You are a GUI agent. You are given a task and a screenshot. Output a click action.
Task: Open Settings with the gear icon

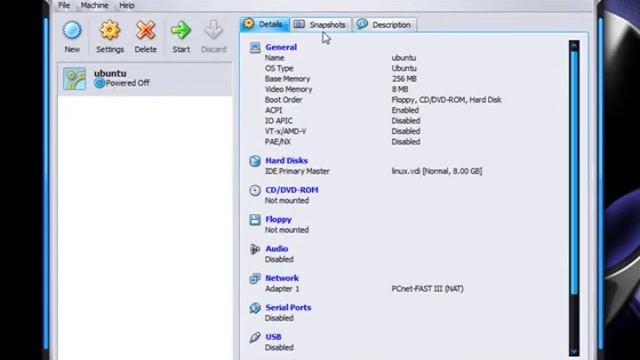110,31
